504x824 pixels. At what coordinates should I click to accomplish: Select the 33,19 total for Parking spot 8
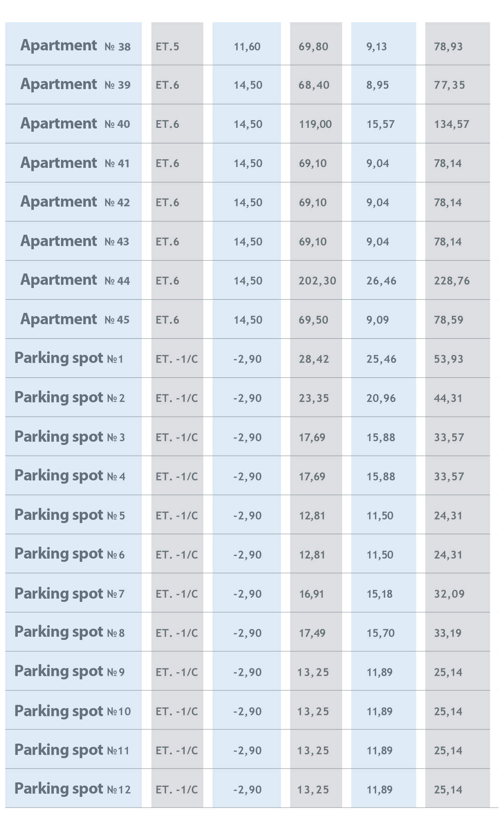(x=447, y=633)
